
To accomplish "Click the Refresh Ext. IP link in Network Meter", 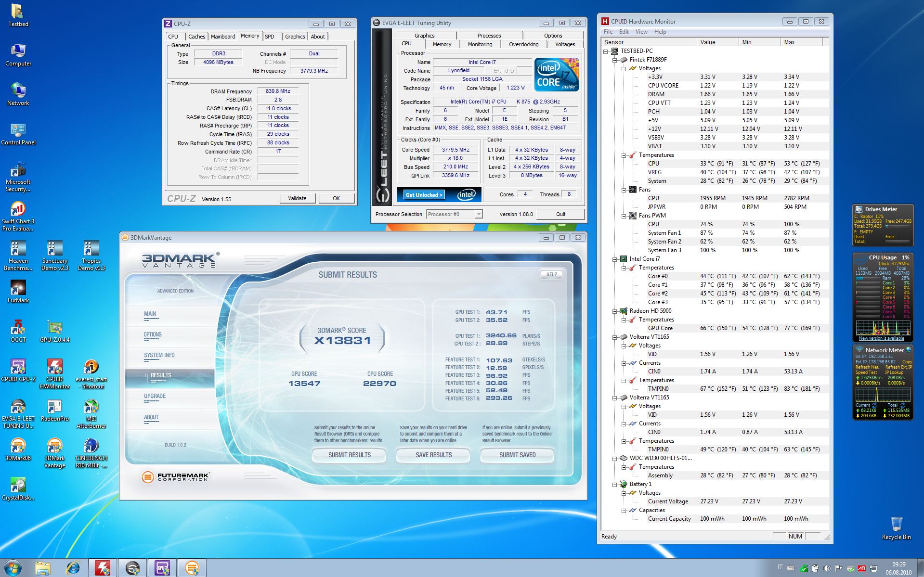I will (x=898, y=367).
